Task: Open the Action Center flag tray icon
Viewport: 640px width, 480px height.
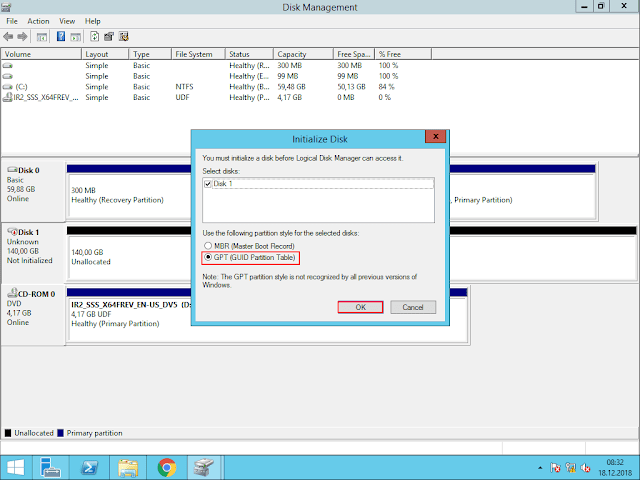Action: [x=555, y=468]
